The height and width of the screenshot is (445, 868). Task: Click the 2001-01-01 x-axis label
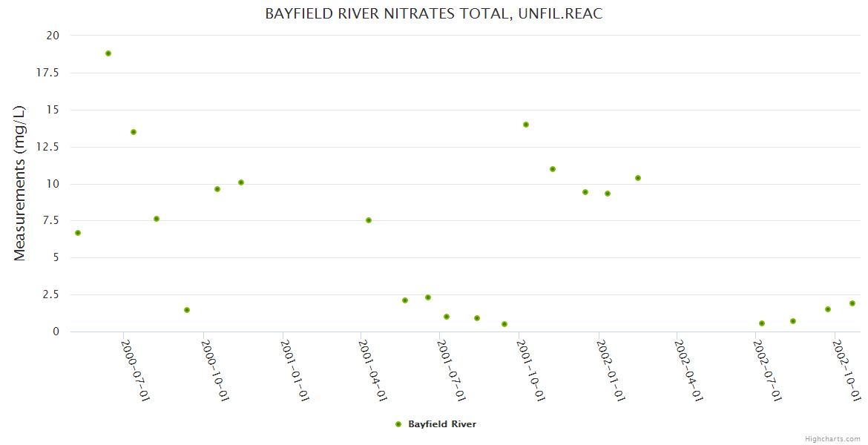(x=295, y=369)
